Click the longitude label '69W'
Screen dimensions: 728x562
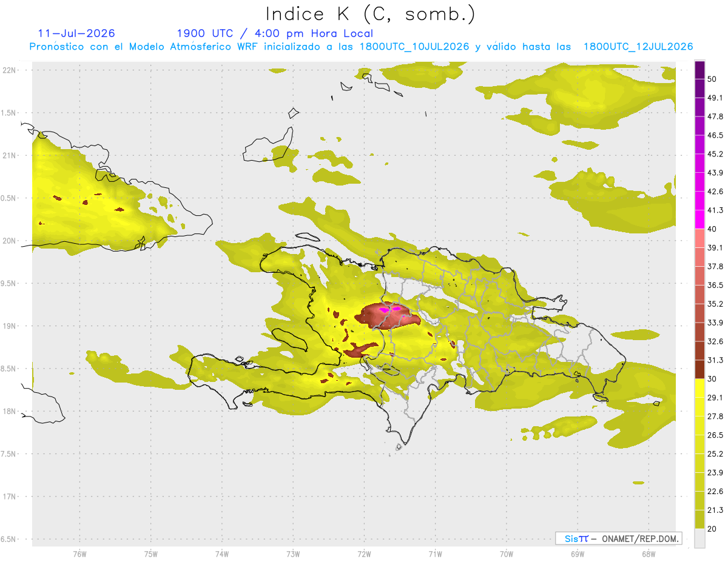point(577,554)
